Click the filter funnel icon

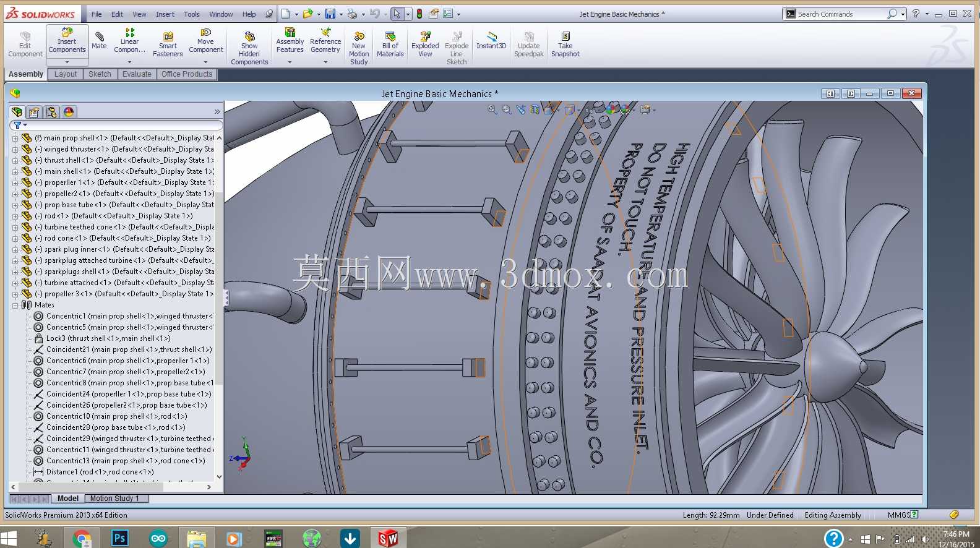click(x=17, y=125)
